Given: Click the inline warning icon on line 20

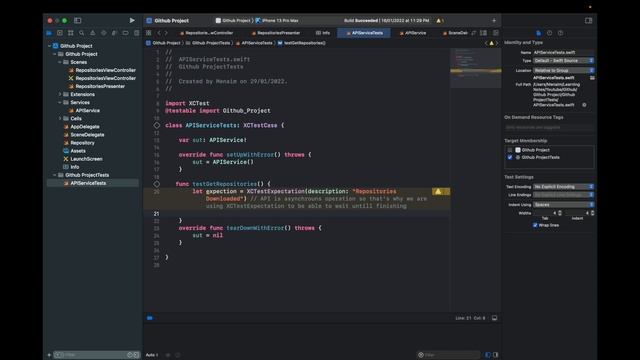Looking at the screenshot, I should click(438, 191).
